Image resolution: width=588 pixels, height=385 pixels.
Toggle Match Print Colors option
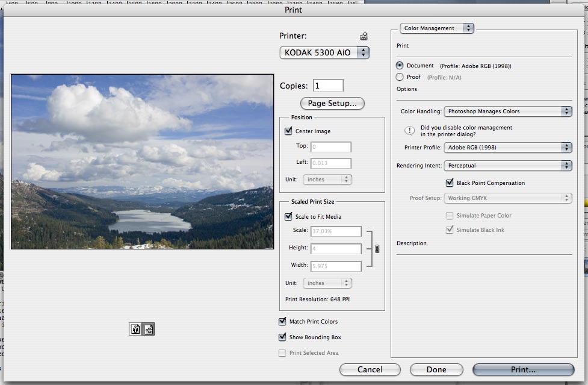click(x=282, y=322)
